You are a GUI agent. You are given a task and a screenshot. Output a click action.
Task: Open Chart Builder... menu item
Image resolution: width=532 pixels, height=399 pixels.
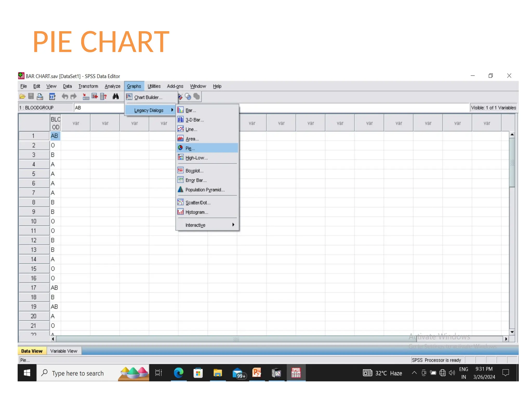pos(148,97)
